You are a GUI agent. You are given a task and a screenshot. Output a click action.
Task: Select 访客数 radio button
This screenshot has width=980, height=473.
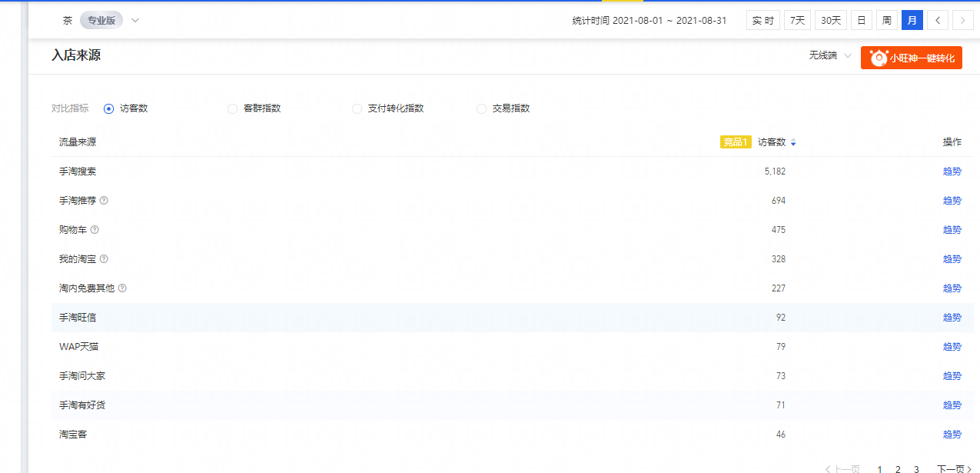(x=109, y=108)
